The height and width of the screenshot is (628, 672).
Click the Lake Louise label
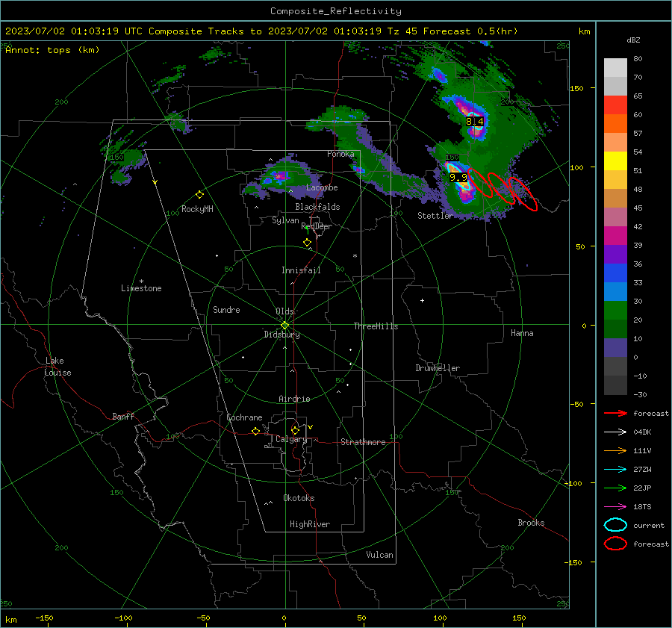[57, 367]
